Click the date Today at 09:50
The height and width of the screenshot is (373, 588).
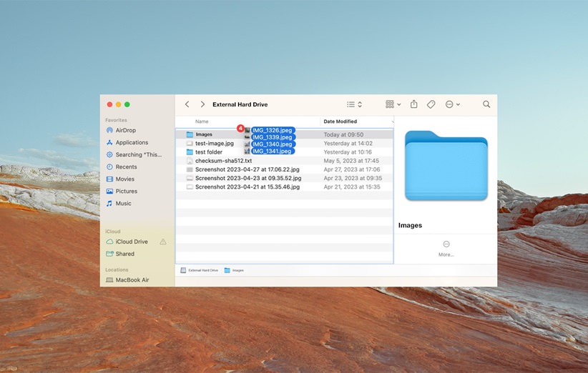[343, 134]
